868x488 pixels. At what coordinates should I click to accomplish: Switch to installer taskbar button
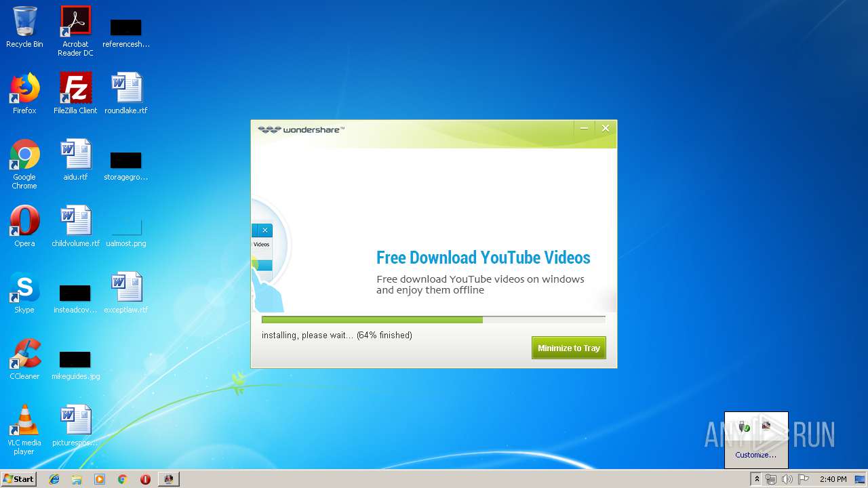click(169, 479)
